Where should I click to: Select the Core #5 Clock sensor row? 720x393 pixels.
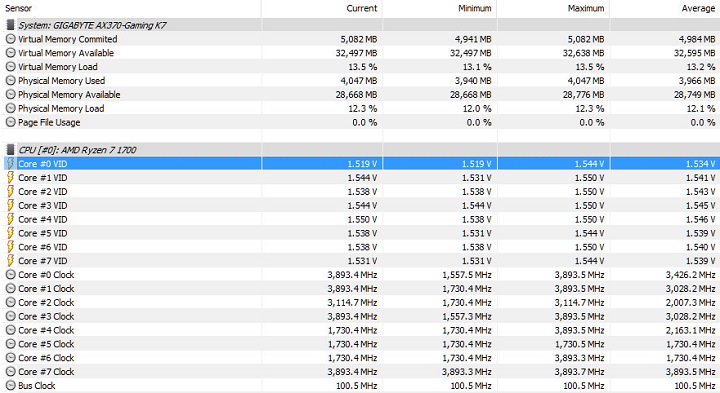coord(360,344)
